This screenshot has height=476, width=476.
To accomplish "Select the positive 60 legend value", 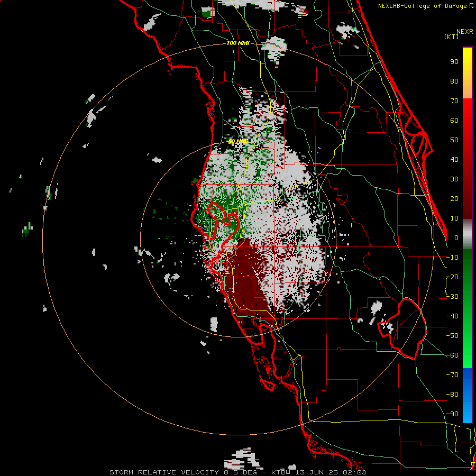I will tap(454, 121).
